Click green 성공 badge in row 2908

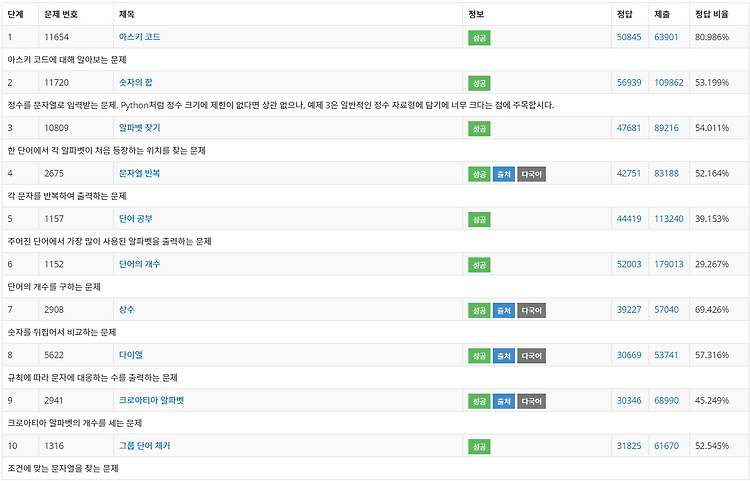click(x=479, y=310)
